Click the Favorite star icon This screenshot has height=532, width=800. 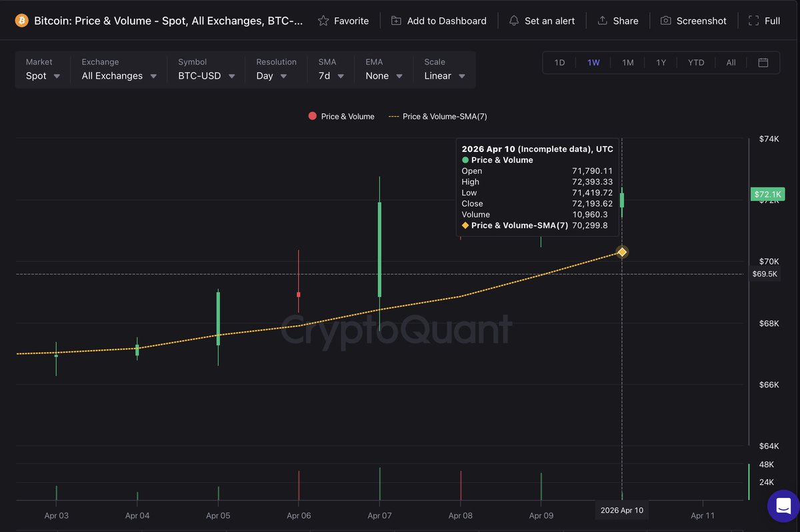[323, 21]
